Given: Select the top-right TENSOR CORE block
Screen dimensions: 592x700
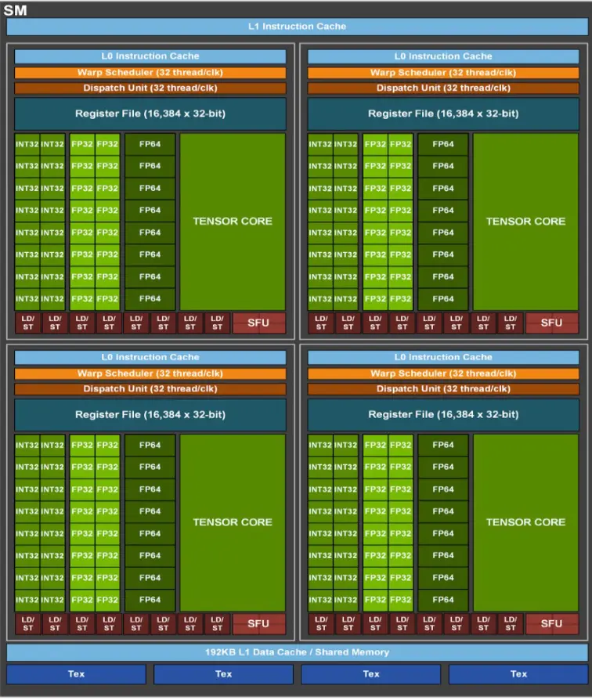Looking at the screenshot, I should pos(525,222).
